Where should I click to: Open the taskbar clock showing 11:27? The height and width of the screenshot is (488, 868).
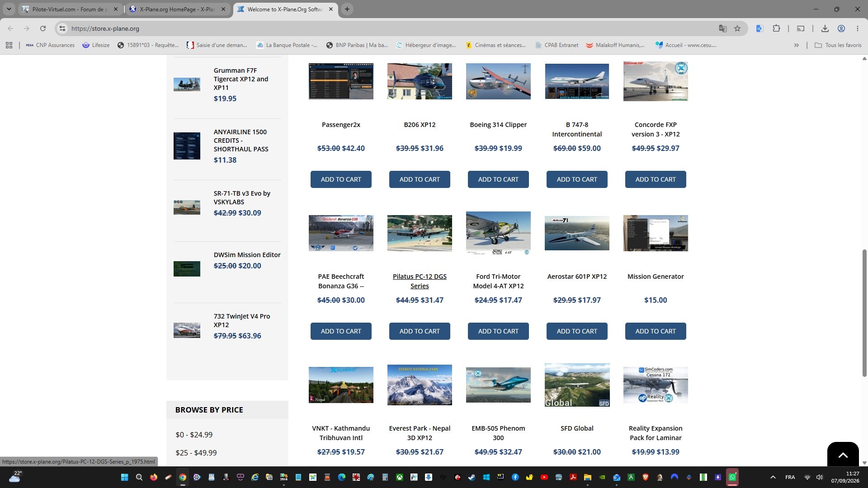(845, 477)
